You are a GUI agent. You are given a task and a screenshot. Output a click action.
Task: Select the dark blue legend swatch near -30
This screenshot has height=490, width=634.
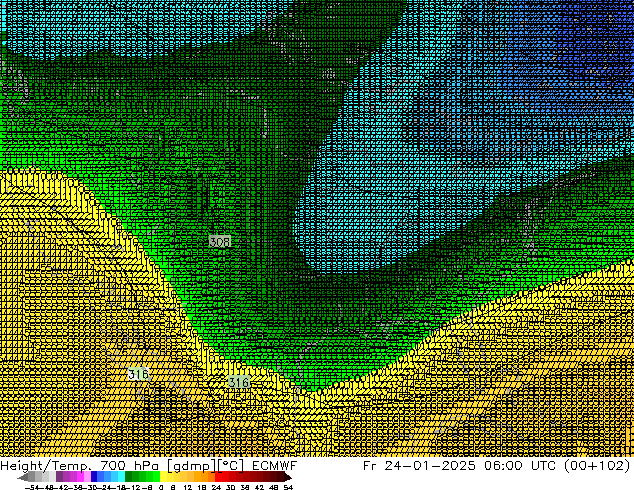94,477
